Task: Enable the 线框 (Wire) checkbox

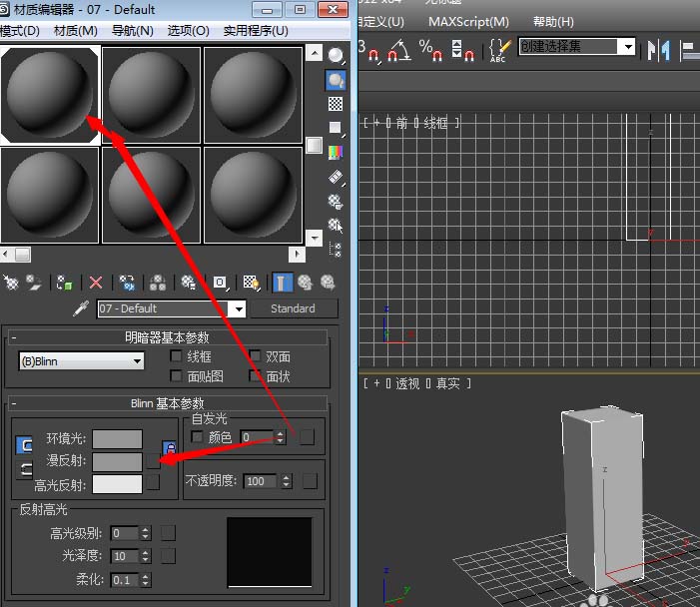Action: (x=176, y=356)
